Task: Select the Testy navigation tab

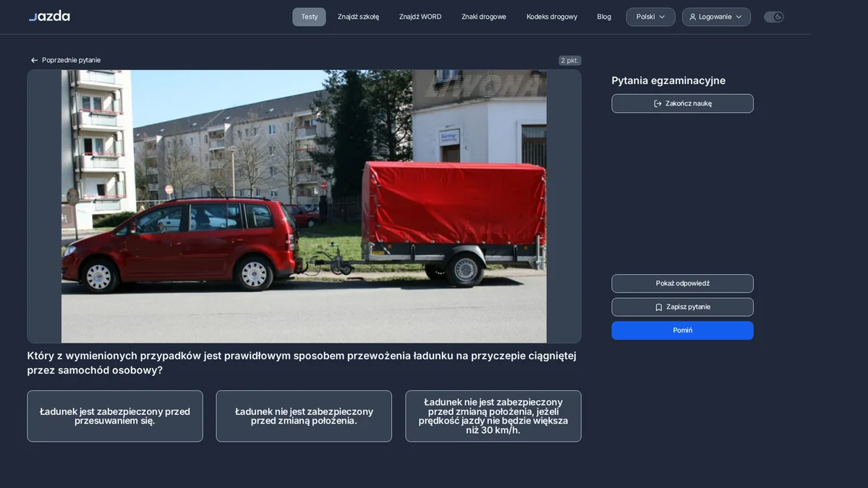Action: (x=309, y=17)
